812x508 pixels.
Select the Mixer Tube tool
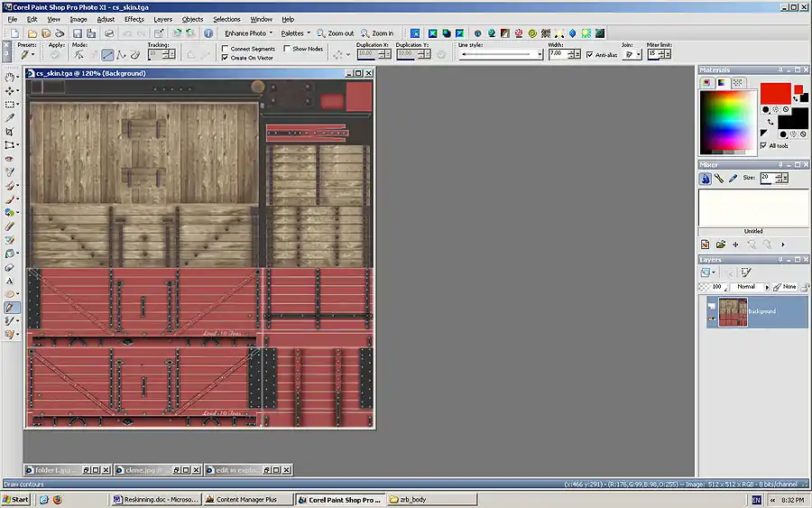[706, 179]
